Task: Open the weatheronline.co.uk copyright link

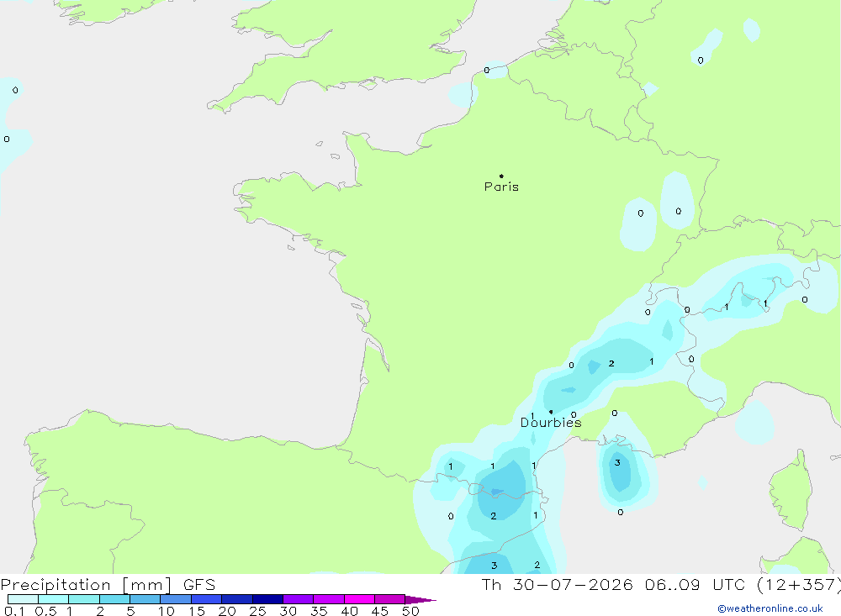Action: click(x=770, y=608)
